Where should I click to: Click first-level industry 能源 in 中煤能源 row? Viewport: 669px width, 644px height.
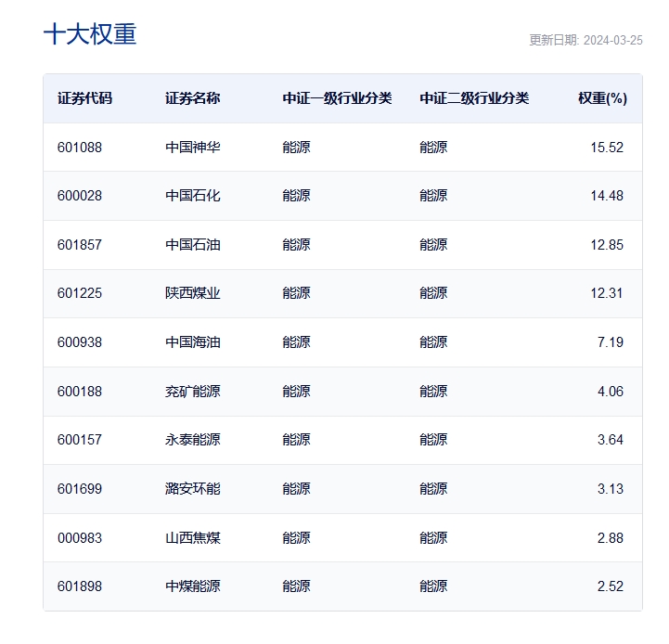(x=297, y=586)
